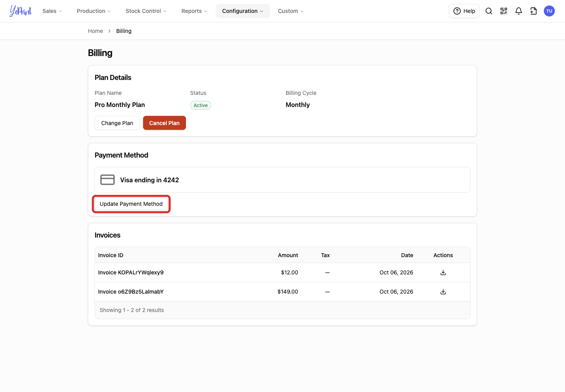The image size is (565, 392).
Task: Select the Visa ending in 4242 card
Action: 282,180
